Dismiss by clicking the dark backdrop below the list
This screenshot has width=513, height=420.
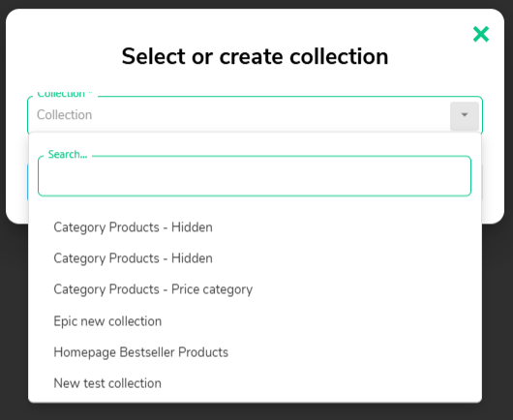tap(256, 411)
